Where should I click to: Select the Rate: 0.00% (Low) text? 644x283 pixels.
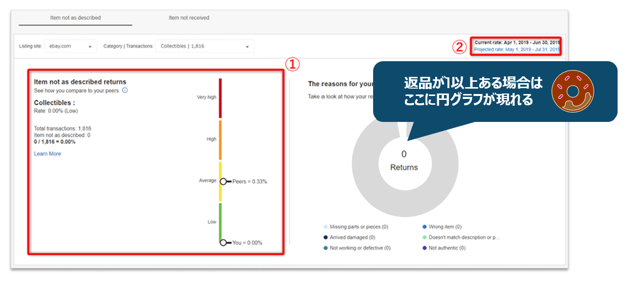tap(55, 112)
